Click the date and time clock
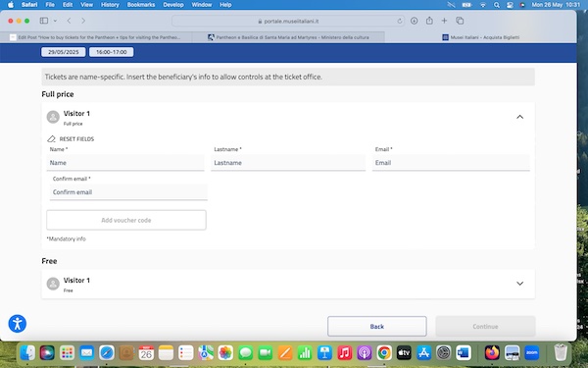Screen dimensions: 588x368 pyautogui.click(x=556, y=5)
